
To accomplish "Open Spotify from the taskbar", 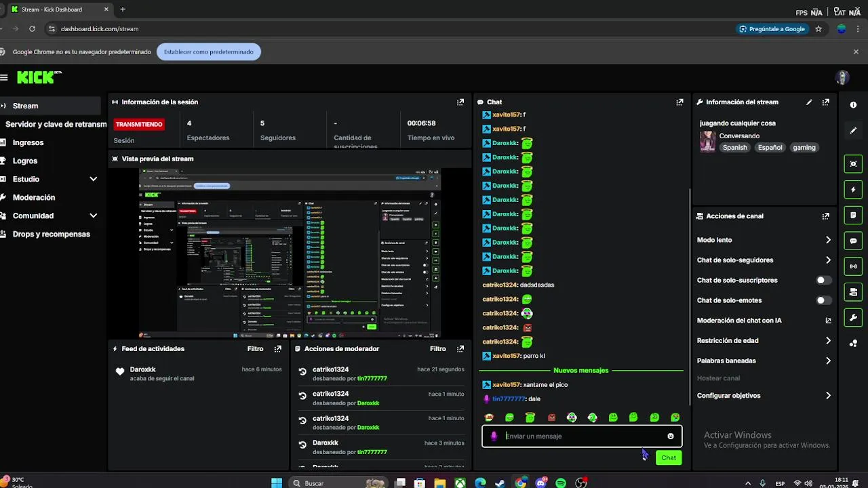I will pyautogui.click(x=561, y=483).
